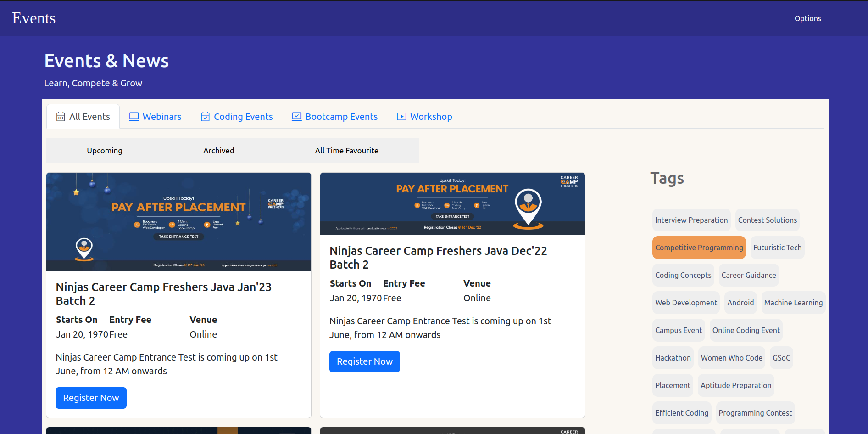868x434 pixels.
Task: Click the calendar icon beside All Events
Action: pos(61,117)
